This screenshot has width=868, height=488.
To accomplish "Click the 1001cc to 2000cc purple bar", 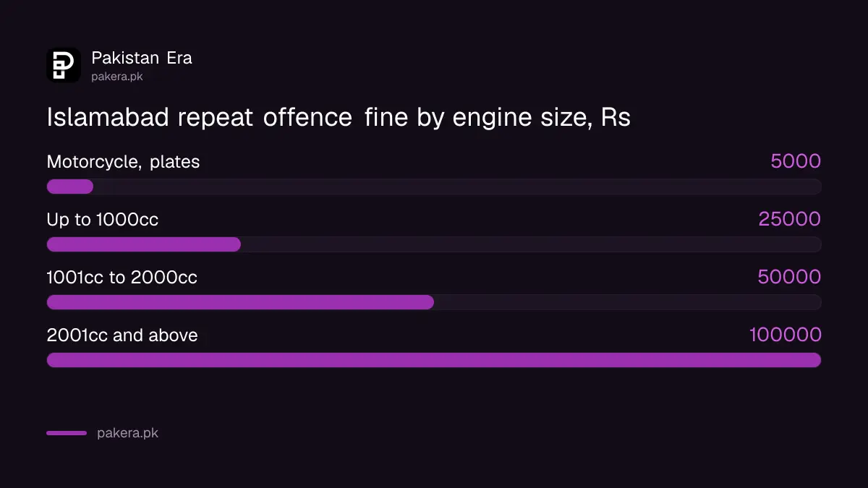I will (x=240, y=302).
